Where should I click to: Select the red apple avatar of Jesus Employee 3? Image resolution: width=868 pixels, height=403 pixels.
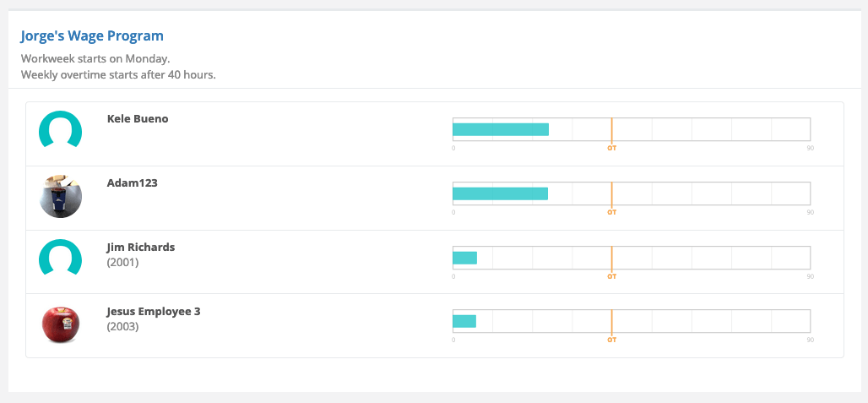[x=60, y=324]
